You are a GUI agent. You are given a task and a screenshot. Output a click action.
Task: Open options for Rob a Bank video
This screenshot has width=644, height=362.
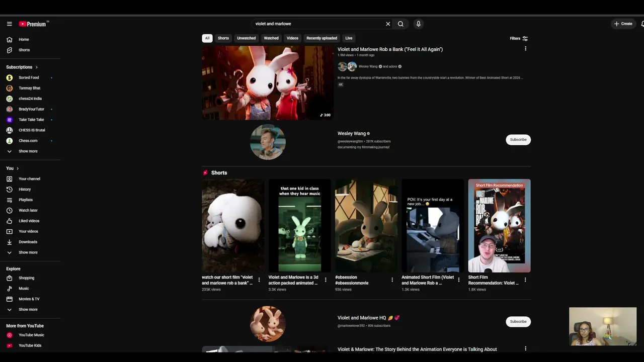click(525, 49)
